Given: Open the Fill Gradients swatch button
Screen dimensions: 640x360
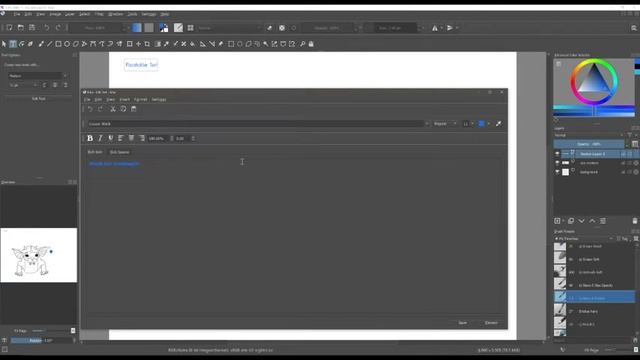Looking at the screenshot, I should click(x=137, y=27).
